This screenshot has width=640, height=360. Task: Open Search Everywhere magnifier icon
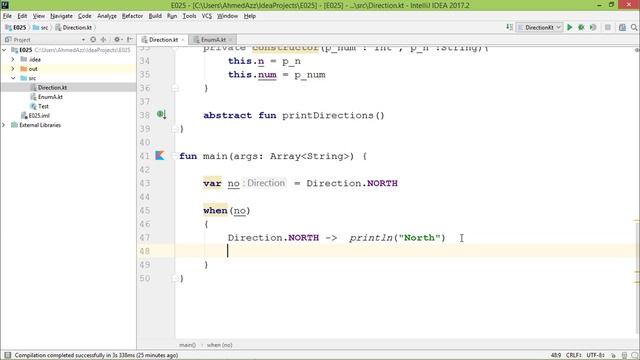point(634,27)
